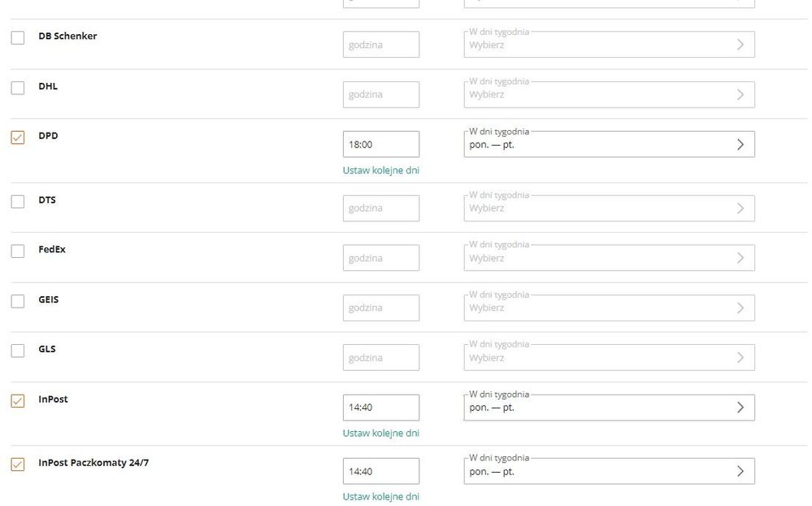Disable the InPost Paczkomaty 24/7 checkbox
The width and height of the screenshot is (812, 506).
coord(18,465)
